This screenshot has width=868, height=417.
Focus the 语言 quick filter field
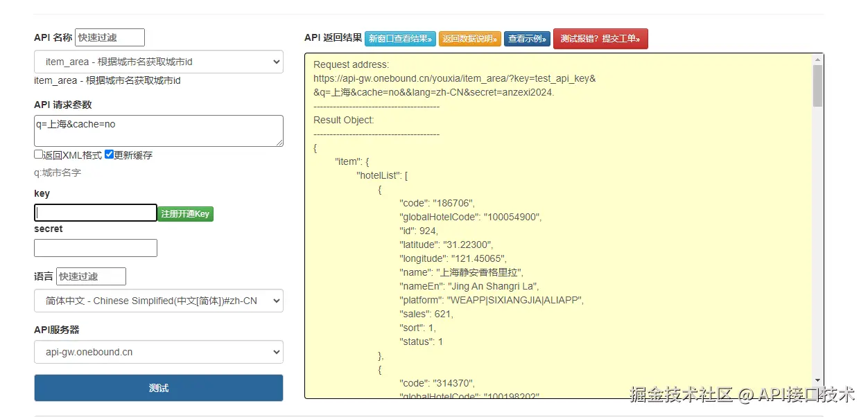(x=91, y=276)
